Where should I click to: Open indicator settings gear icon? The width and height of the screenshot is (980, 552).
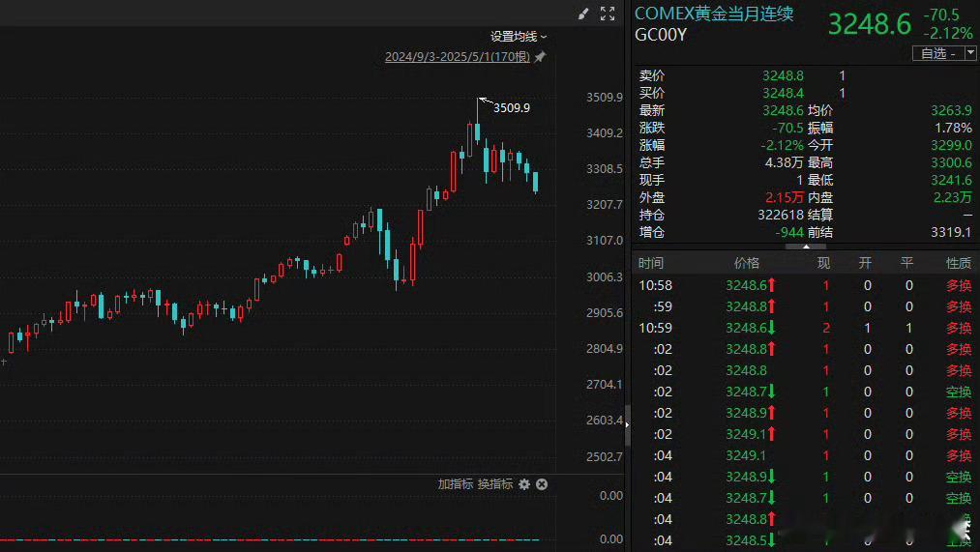click(x=524, y=484)
